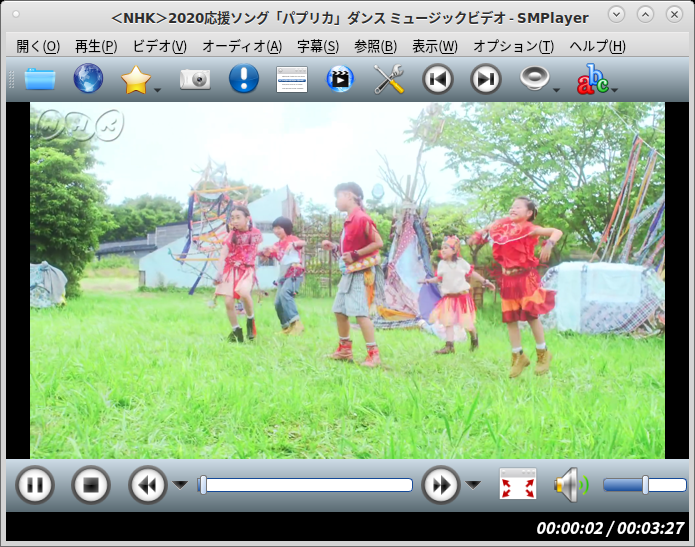The height and width of the screenshot is (547, 695).
Task: Click the clapperboard film icon
Action: [340, 79]
